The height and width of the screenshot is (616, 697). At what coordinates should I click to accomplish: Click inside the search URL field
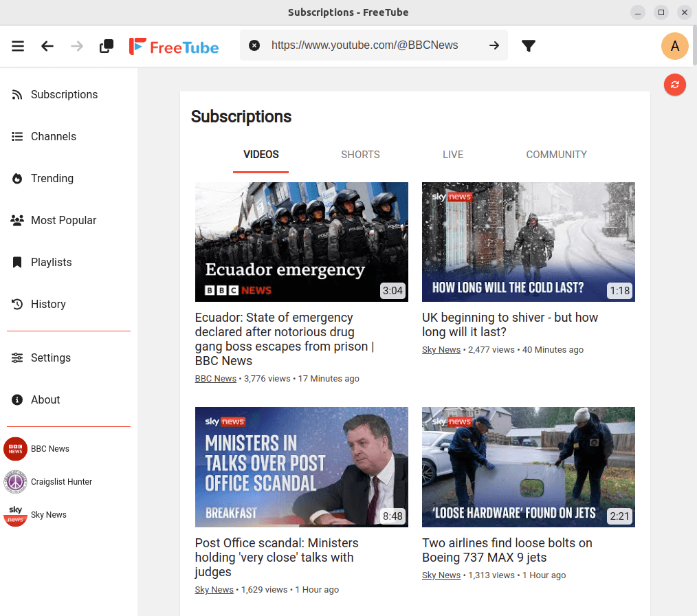[373, 45]
